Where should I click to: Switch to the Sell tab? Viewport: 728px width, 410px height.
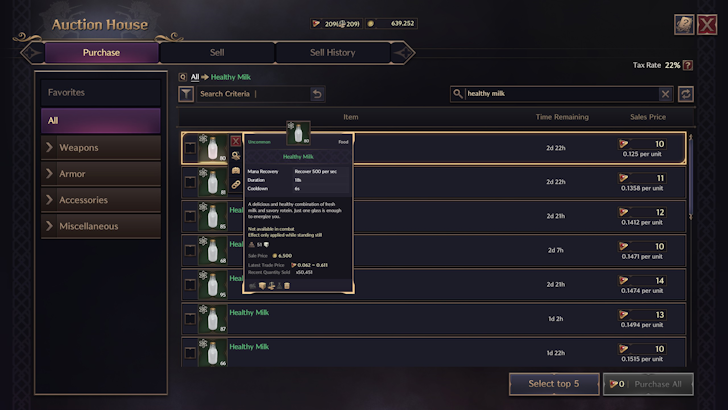(217, 52)
